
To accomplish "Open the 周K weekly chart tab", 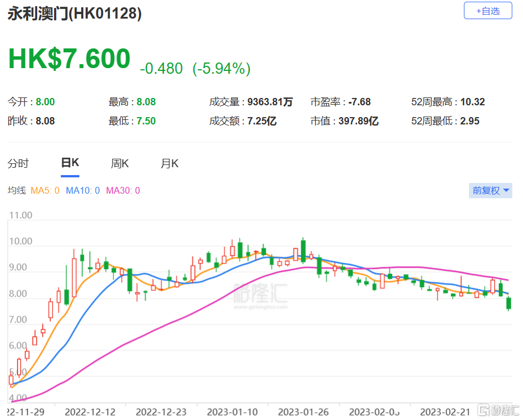I will (120, 163).
